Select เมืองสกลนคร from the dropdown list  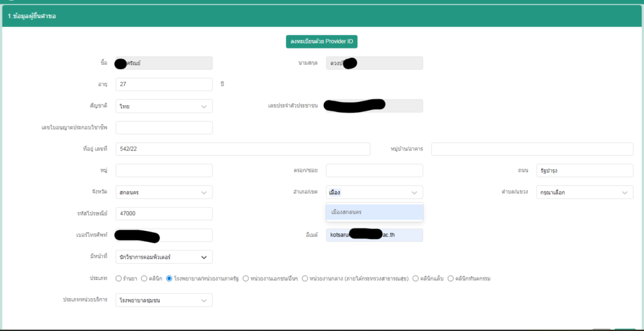point(374,213)
